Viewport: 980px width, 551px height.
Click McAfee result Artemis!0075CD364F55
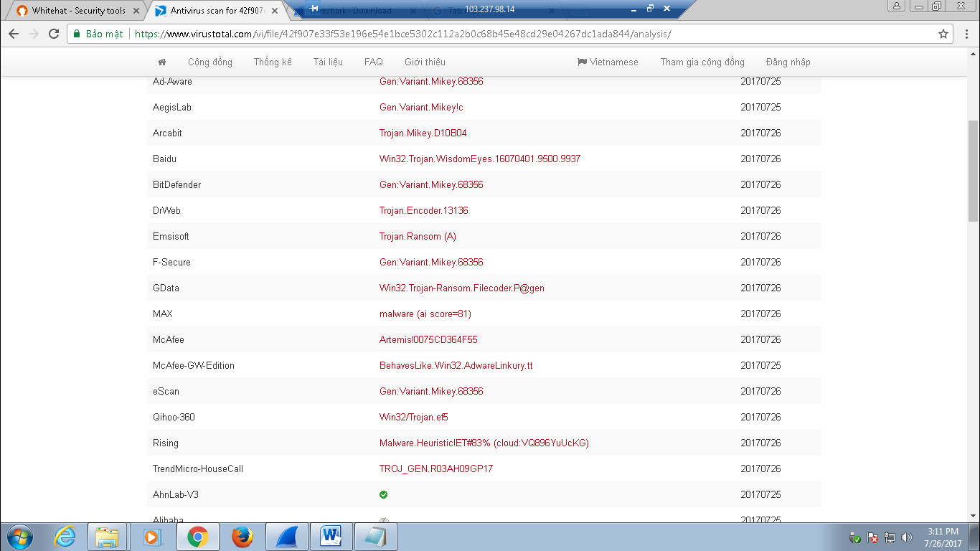click(428, 339)
